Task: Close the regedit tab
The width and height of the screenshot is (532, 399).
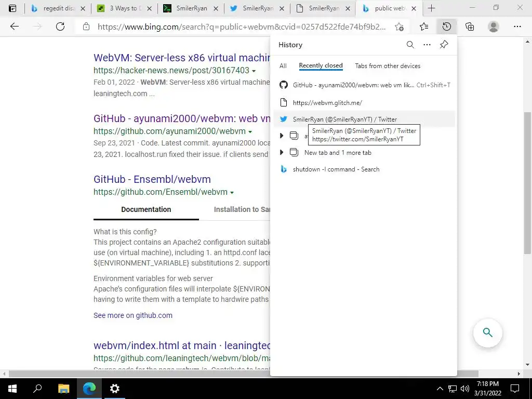Action: tap(83, 9)
